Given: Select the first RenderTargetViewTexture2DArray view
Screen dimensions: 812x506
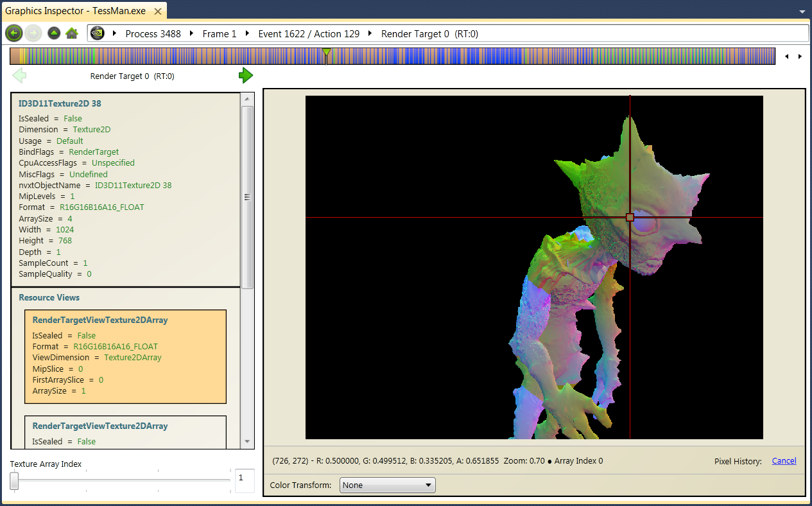Looking at the screenshot, I should point(125,356).
